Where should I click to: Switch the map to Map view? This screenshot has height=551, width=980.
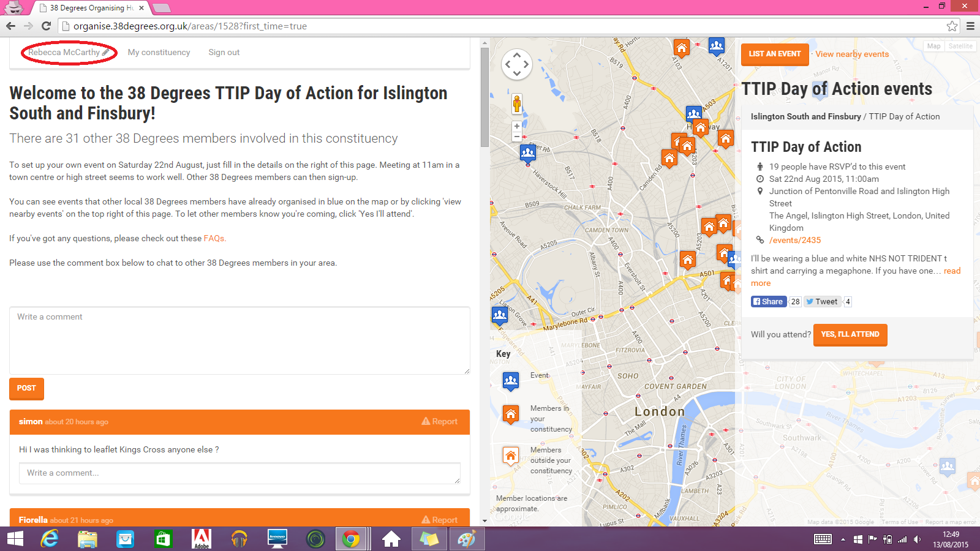pos(933,46)
